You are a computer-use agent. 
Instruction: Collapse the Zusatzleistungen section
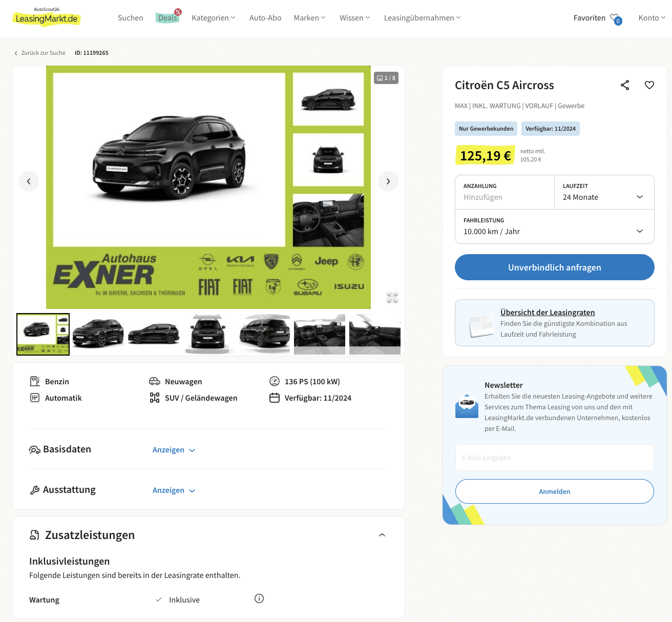tap(382, 535)
